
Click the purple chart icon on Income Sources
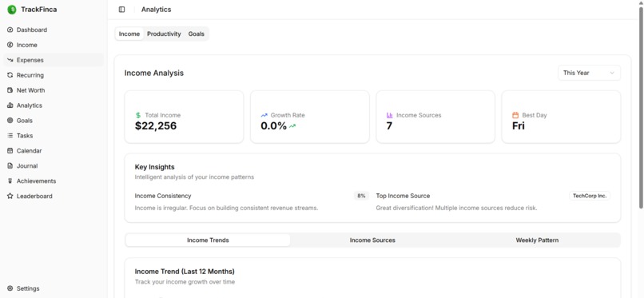[x=390, y=115]
